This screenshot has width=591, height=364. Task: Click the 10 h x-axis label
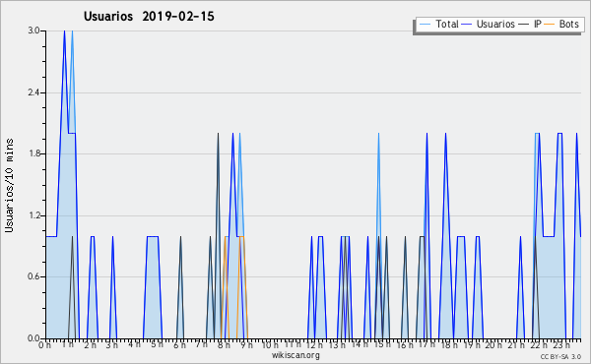click(x=270, y=345)
